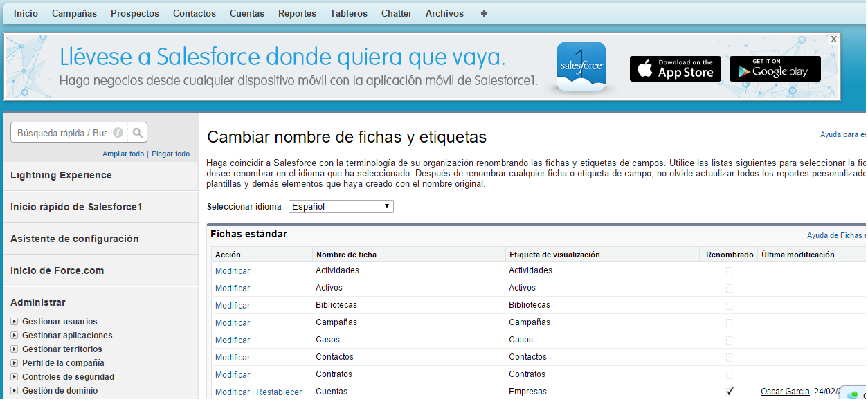Open the Google Play download badge
The height and width of the screenshot is (404, 868).
coord(775,69)
